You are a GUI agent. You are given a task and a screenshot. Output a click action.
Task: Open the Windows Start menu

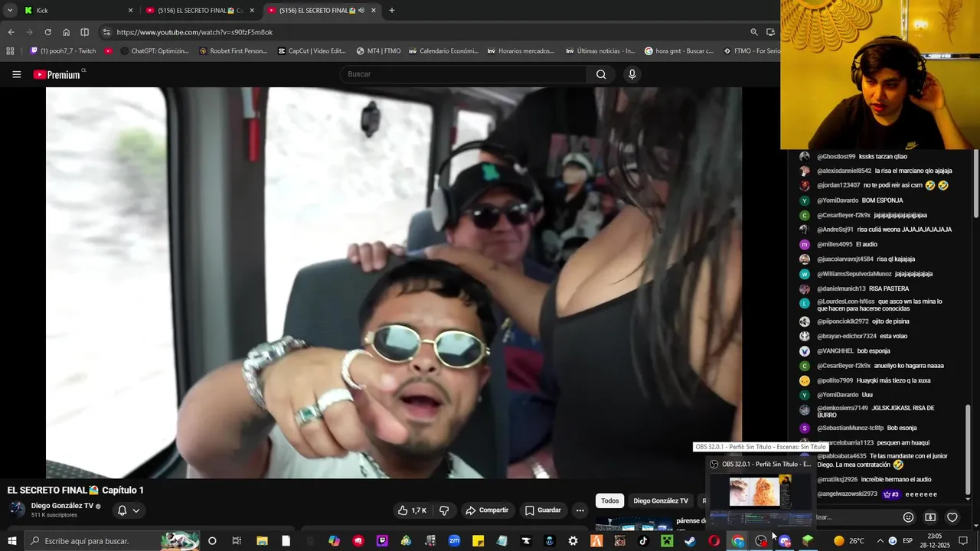tap(11, 541)
